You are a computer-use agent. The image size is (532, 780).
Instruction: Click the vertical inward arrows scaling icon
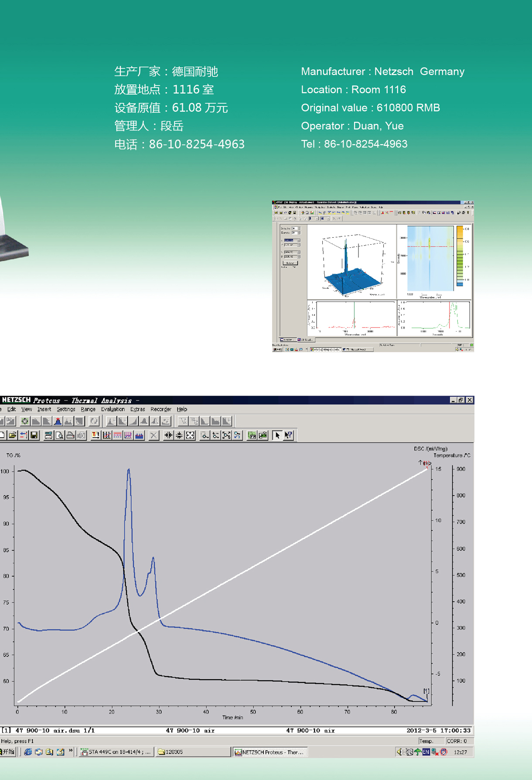click(179, 435)
